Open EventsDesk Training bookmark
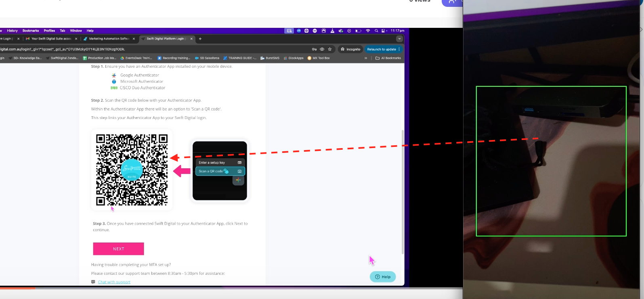Screen dimensions: 644x299 pyautogui.click(x=136, y=58)
